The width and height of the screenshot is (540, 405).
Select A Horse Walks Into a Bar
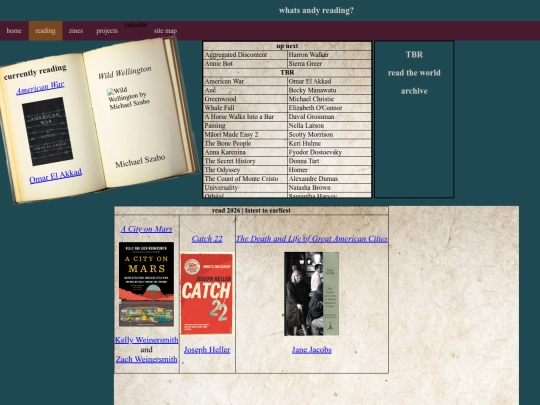point(245,117)
